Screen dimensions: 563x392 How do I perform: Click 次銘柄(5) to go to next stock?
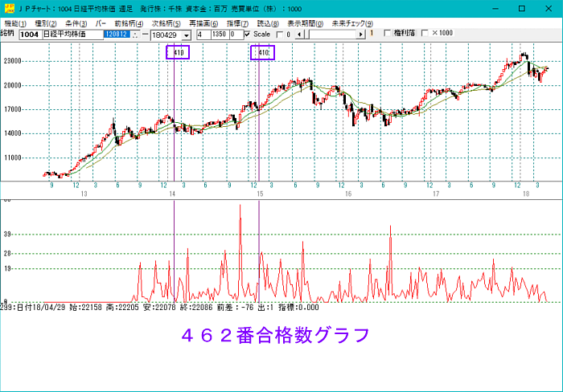pyautogui.click(x=166, y=23)
